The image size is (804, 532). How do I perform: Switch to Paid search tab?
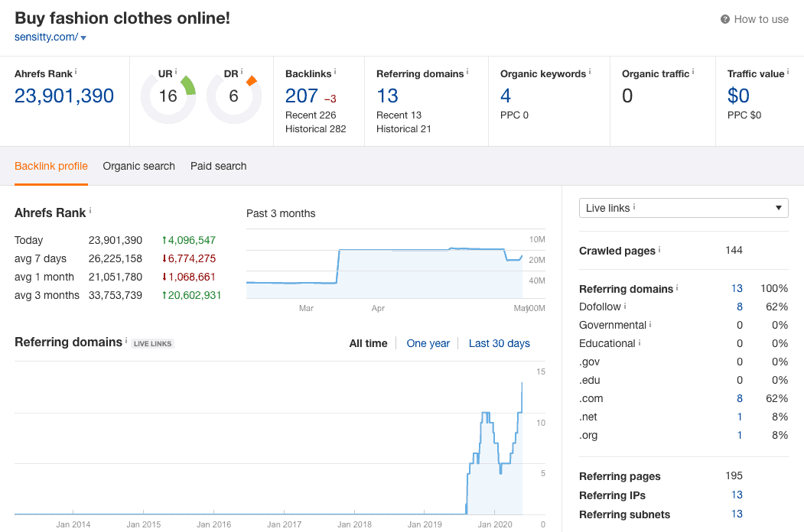[218, 166]
